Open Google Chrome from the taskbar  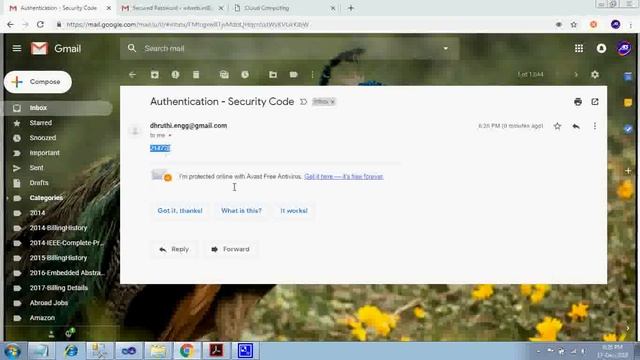tap(187, 351)
